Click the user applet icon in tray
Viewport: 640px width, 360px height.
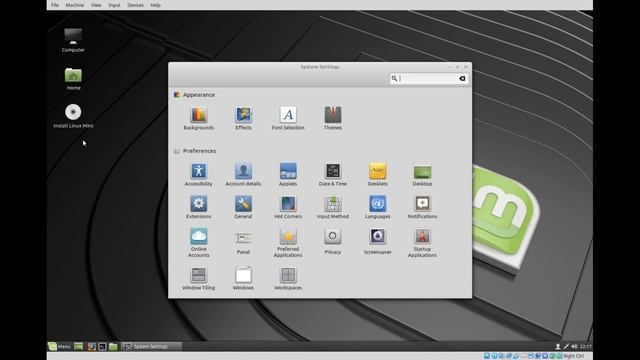tap(558, 347)
